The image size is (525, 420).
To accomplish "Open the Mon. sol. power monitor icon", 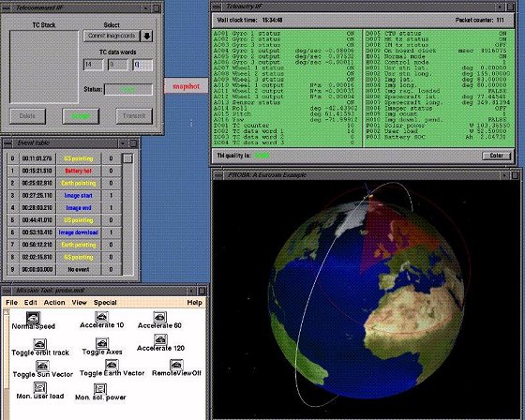I will 100,389.
